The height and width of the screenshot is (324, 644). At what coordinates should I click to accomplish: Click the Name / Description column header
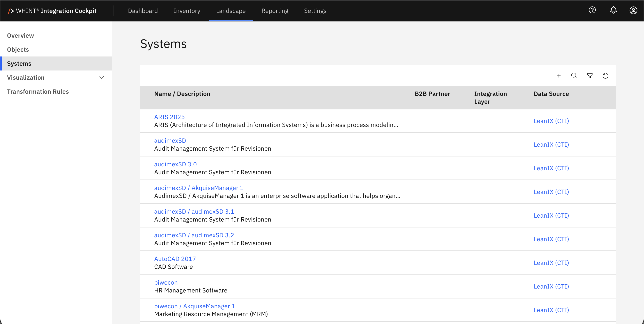pos(182,94)
